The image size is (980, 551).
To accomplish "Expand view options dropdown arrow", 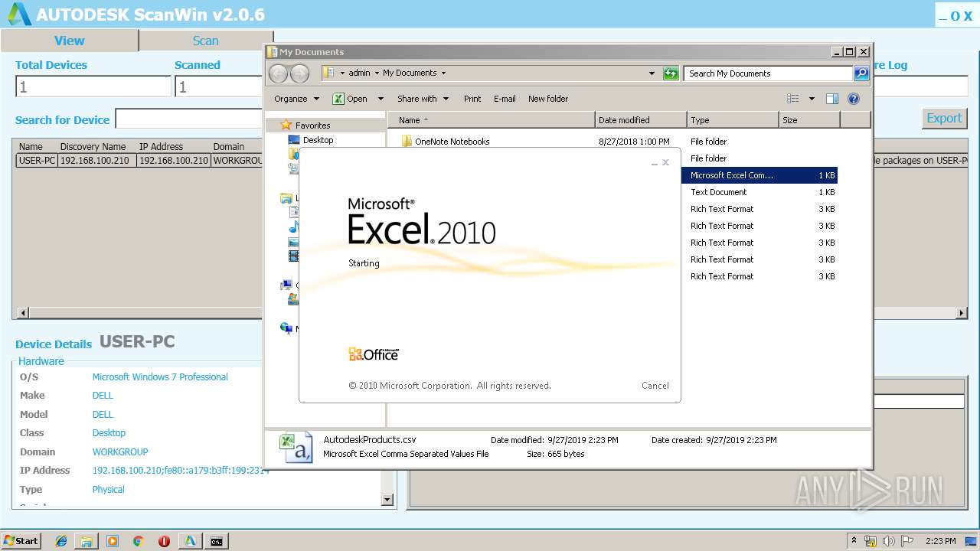I will tap(812, 99).
